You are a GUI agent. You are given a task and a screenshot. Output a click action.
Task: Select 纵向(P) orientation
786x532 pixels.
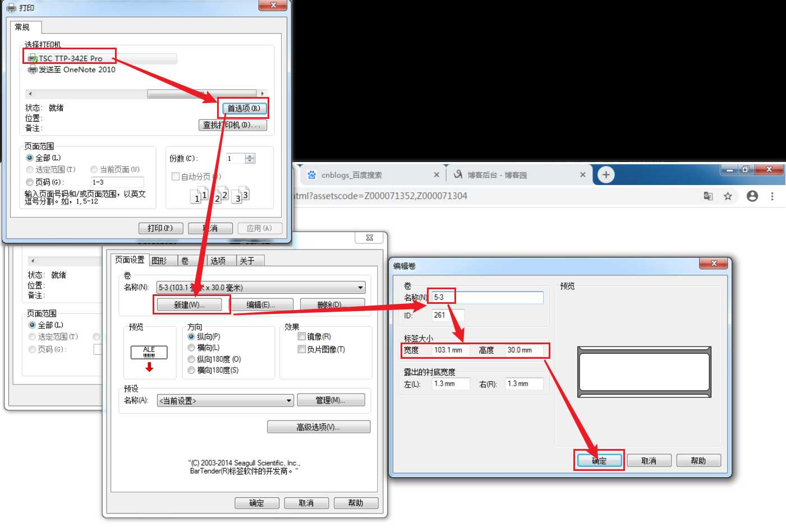[x=191, y=337]
